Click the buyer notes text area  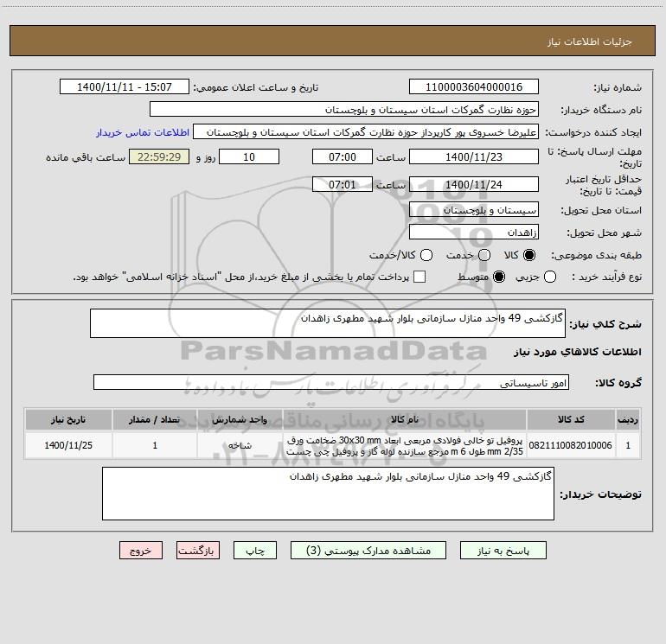[328, 494]
